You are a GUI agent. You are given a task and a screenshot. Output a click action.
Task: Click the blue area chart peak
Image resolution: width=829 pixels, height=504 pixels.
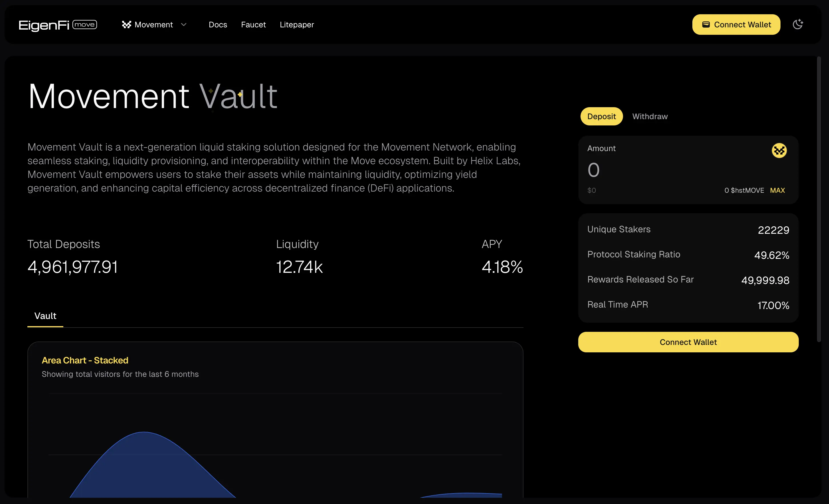(x=144, y=432)
